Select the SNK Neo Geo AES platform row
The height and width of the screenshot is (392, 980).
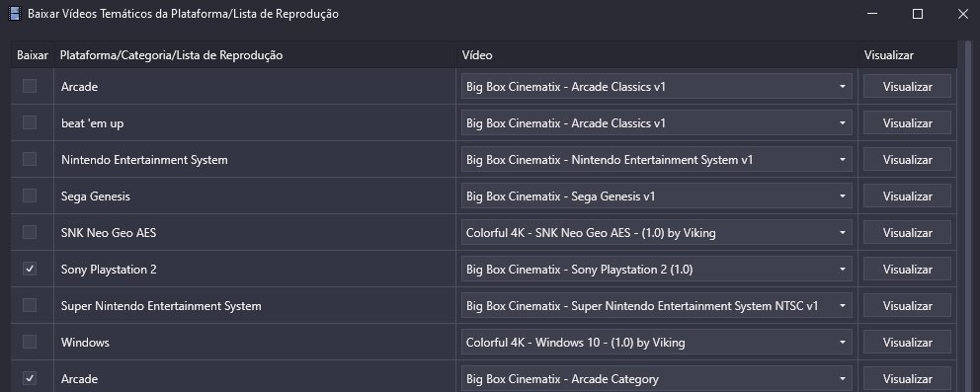[x=255, y=233]
